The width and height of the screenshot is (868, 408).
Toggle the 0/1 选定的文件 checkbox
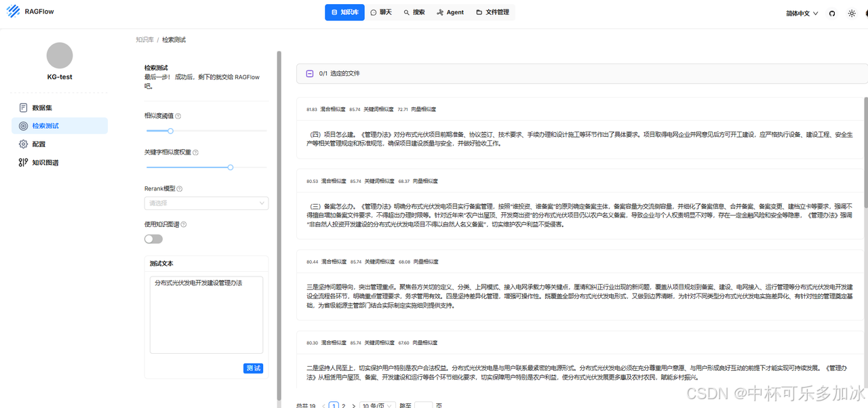[309, 73]
